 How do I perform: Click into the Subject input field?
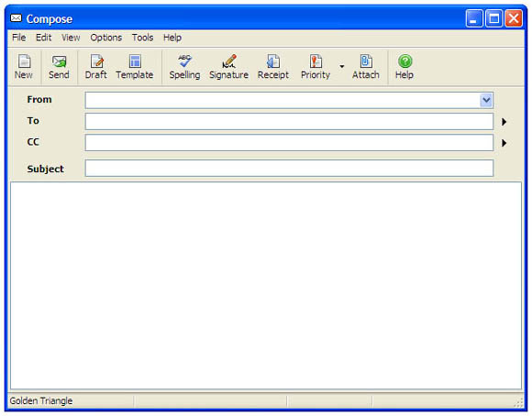(289, 169)
